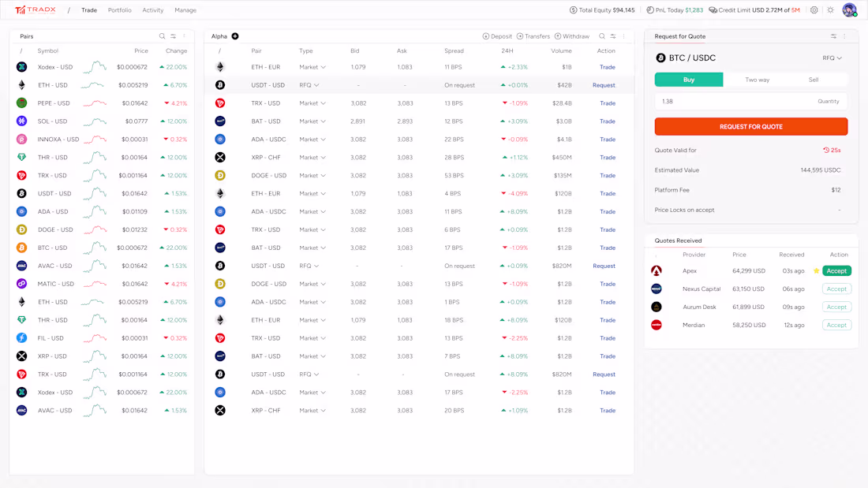868x488 pixels.
Task: Open Pairs panel filter settings icon
Action: (174, 36)
